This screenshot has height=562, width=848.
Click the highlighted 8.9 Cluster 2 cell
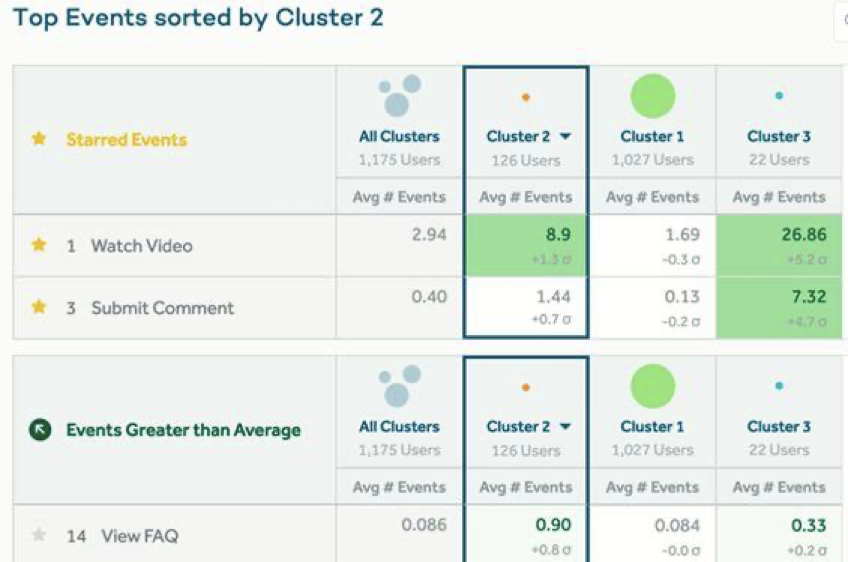coord(526,246)
